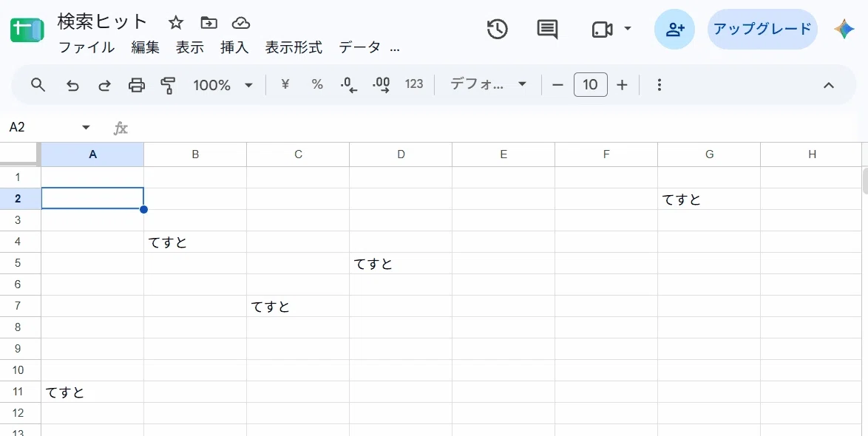Select row 1 header

20,177
